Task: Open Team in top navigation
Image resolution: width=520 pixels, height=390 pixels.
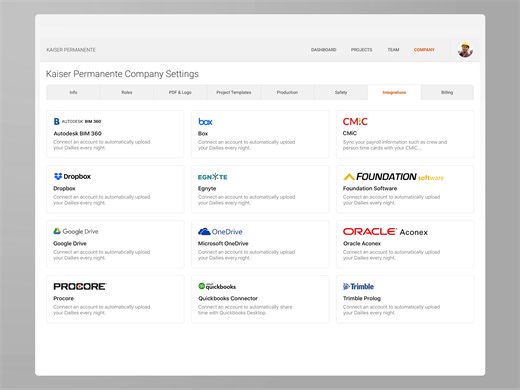Action: pyautogui.click(x=393, y=50)
